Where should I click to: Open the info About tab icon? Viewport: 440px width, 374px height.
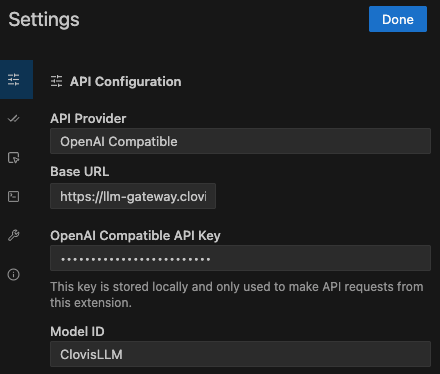(x=14, y=274)
